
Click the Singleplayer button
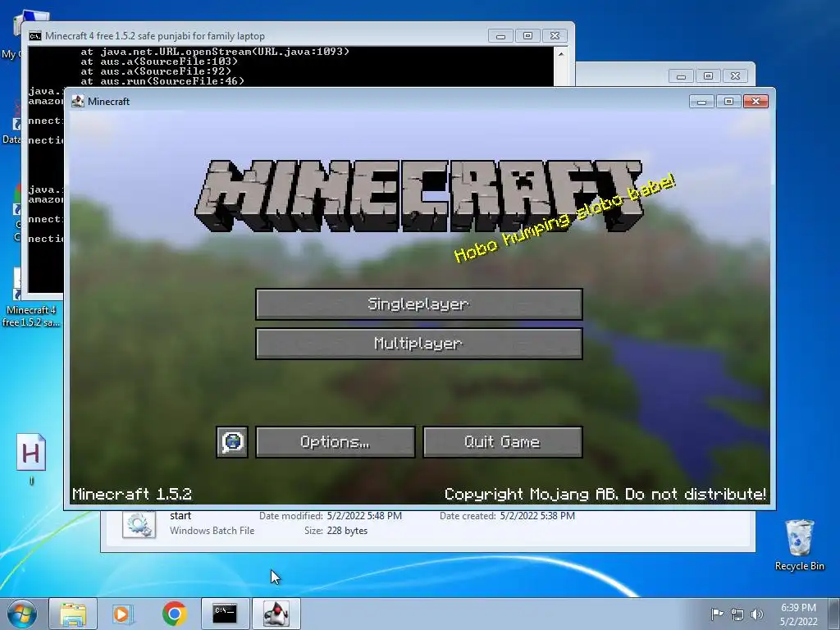coord(419,304)
